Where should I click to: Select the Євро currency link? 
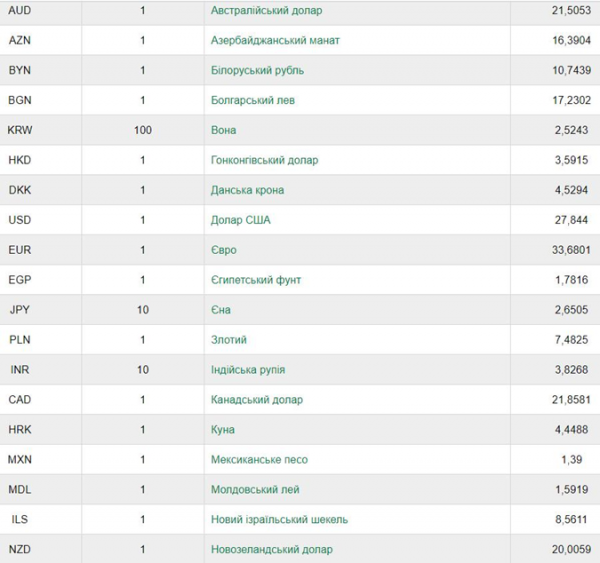[x=223, y=250]
